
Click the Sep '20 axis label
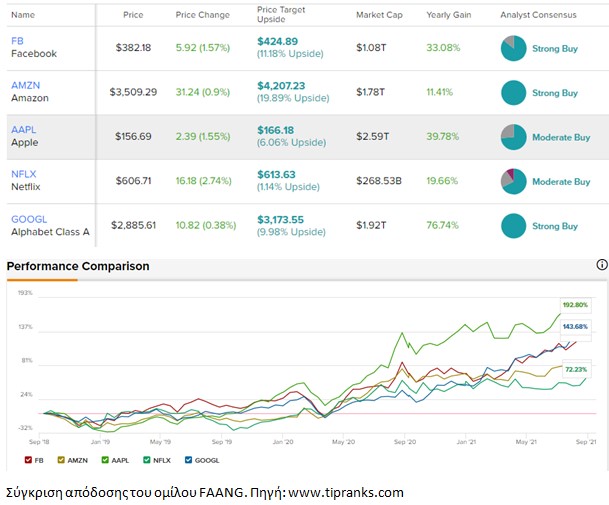click(x=405, y=442)
